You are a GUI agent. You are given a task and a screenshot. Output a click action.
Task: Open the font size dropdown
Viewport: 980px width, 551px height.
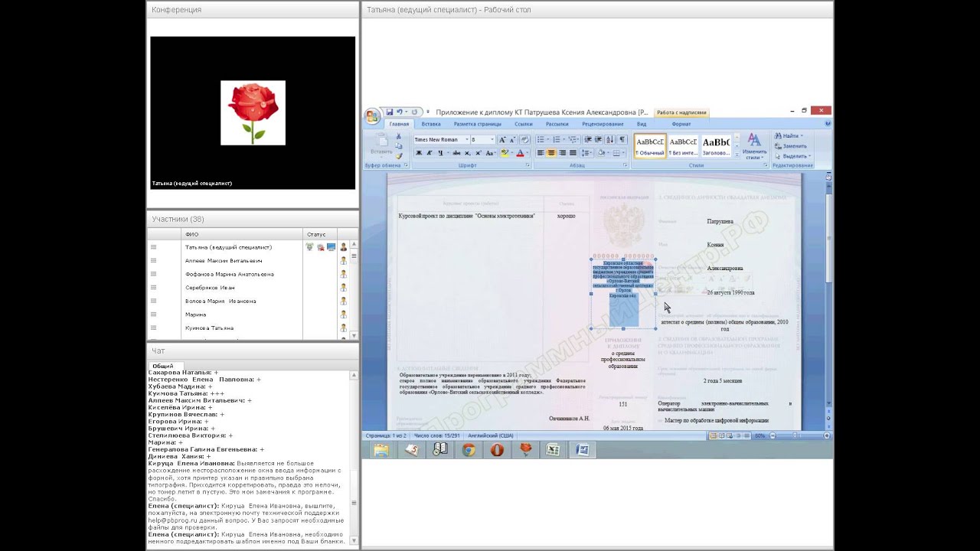[492, 140]
